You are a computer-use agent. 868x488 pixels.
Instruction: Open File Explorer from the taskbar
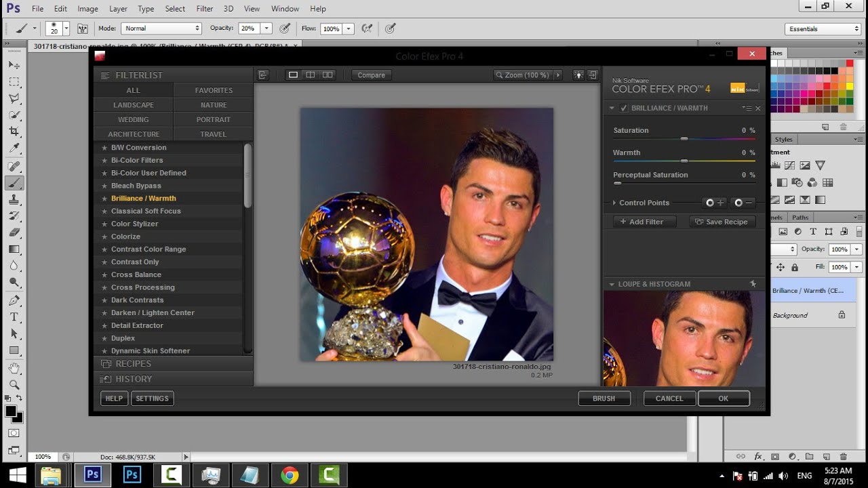click(x=52, y=475)
